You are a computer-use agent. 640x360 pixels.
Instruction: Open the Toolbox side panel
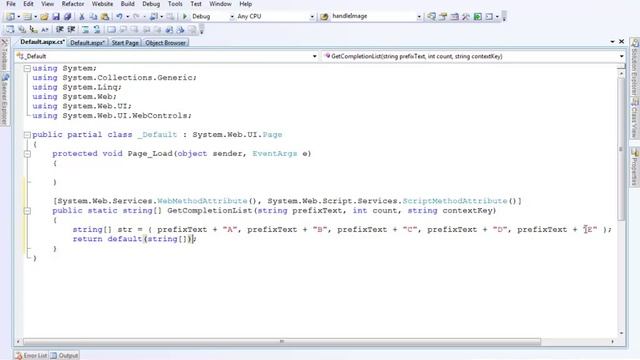(5, 54)
